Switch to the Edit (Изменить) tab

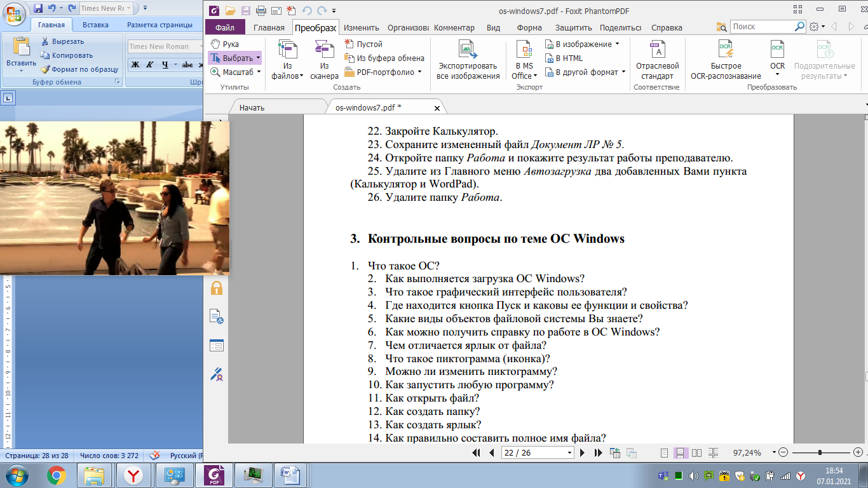(362, 27)
